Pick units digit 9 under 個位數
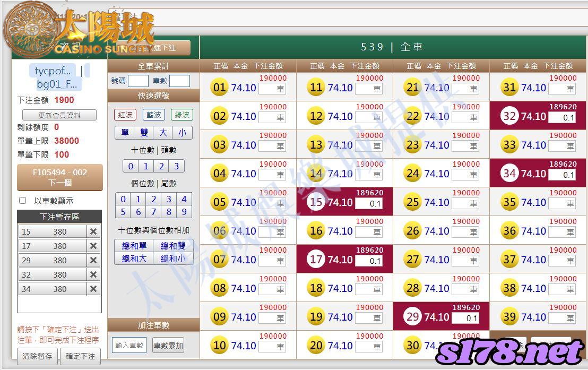This screenshot has width=588, height=370. pos(184,212)
